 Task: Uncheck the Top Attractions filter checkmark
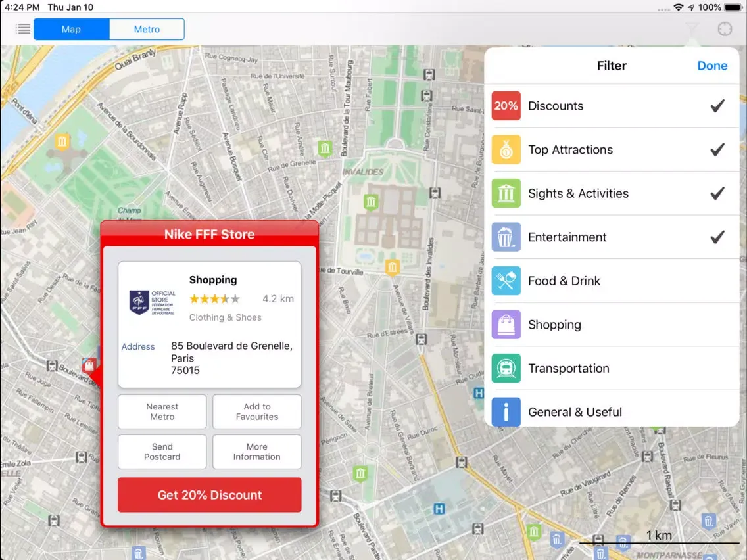tap(717, 149)
